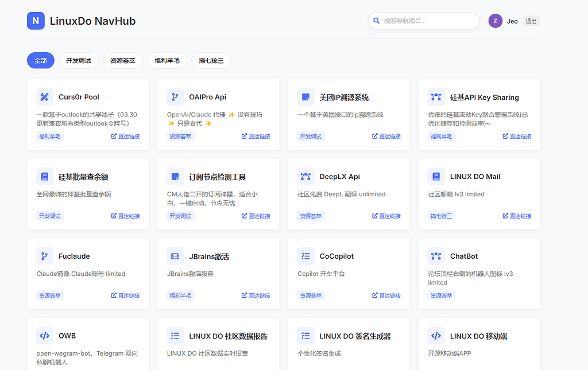Switch to the 福利羊毛 filter tab
The width and height of the screenshot is (588, 370).
pyautogui.click(x=167, y=60)
